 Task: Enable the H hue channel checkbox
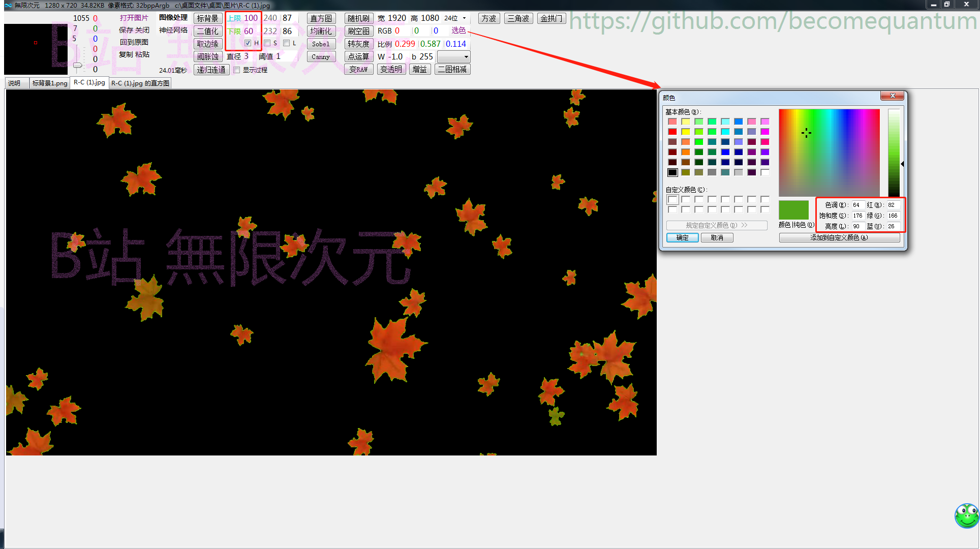(x=248, y=43)
